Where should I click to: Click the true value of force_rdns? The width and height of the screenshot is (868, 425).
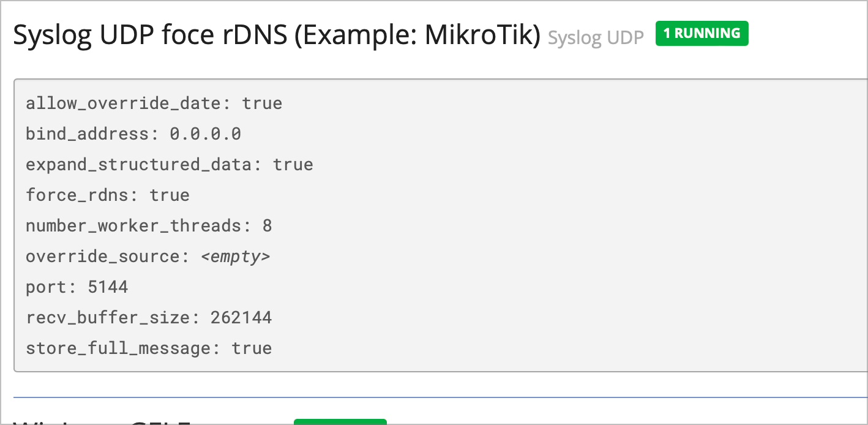[x=170, y=195]
